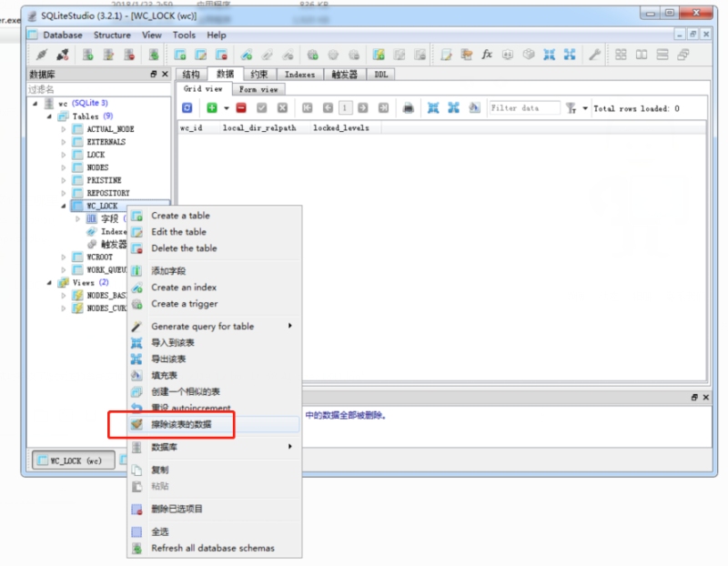The width and height of the screenshot is (728, 566).
Task: Choose Delete the table from context menu
Action: (214, 248)
